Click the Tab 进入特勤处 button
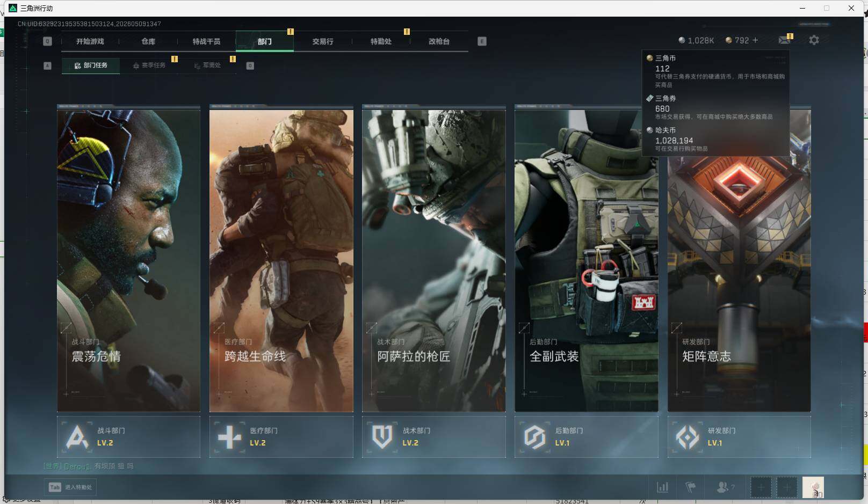The image size is (868, 504). click(x=70, y=487)
